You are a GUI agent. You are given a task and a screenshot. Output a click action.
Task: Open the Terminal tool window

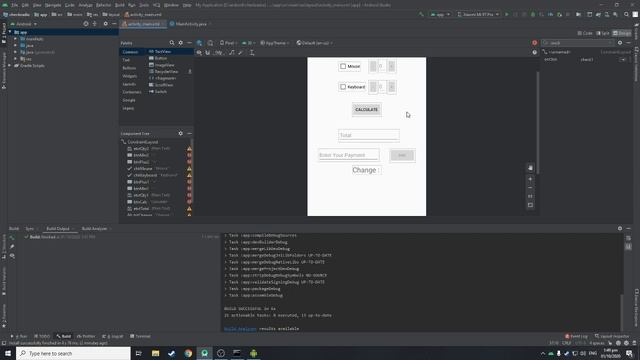(140, 336)
